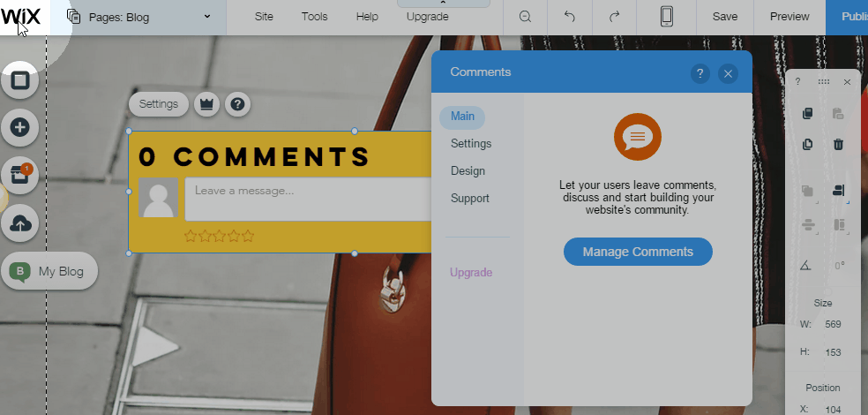
Task: Click the crown upgrade icon above the widget
Action: (x=206, y=104)
